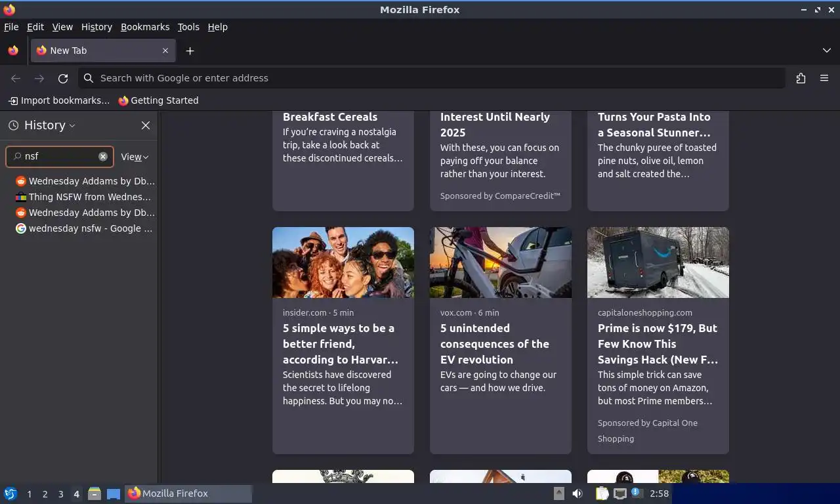The height and width of the screenshot is (504, 840).
Task: Open the Bookmarks menu
Action: point(145,27)
